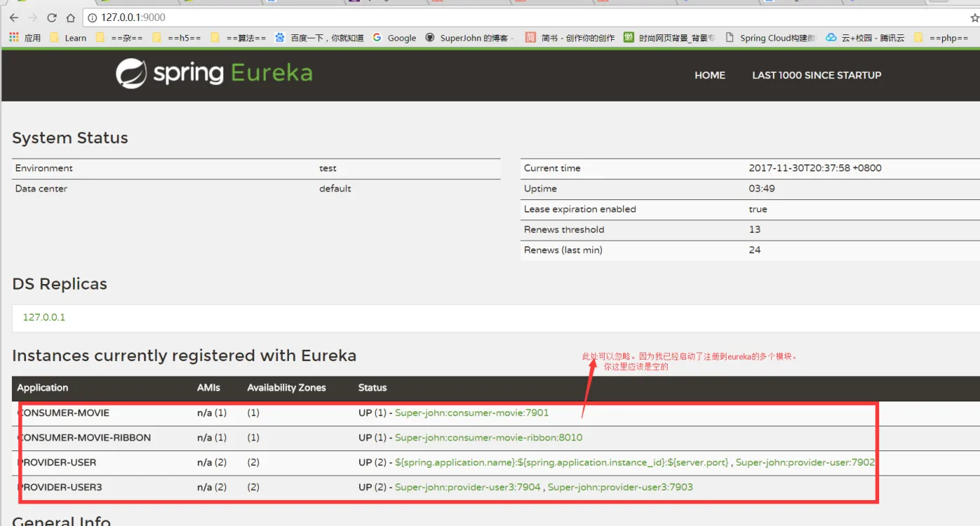Open the Learn bookmarks folder
The image size is (980, 526).
click(68, 38)
